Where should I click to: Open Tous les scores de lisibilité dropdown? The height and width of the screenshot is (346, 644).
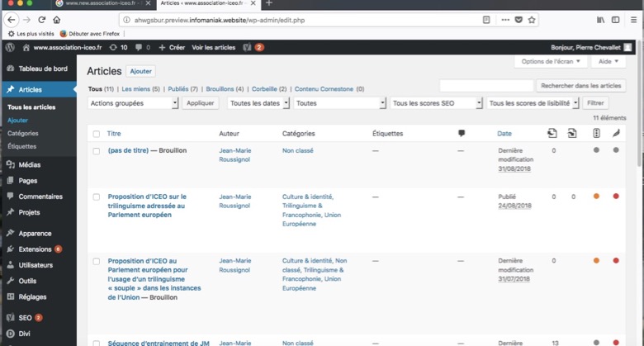[533, 103]
